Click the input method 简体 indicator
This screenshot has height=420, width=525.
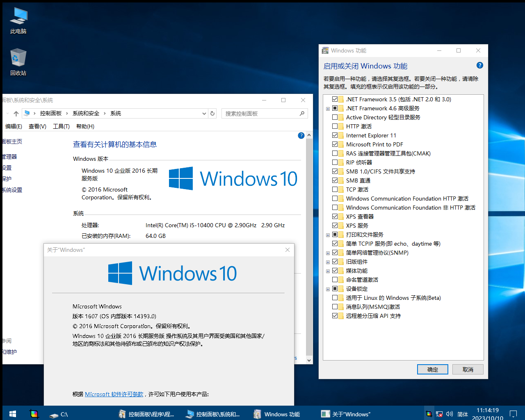tap(463, 414)
